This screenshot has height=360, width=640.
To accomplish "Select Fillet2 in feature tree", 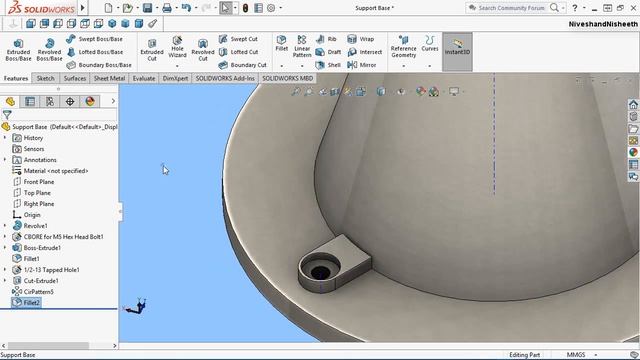I will 26,303.
